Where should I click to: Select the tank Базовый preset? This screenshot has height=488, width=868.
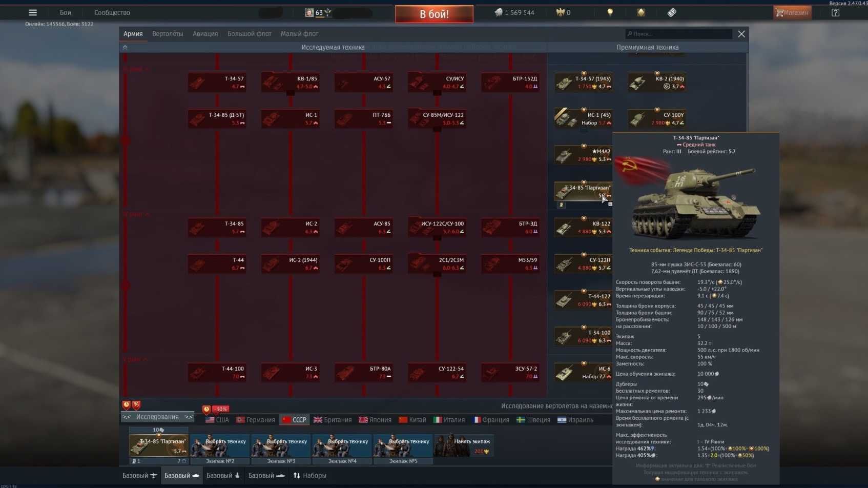click(181, 476)
